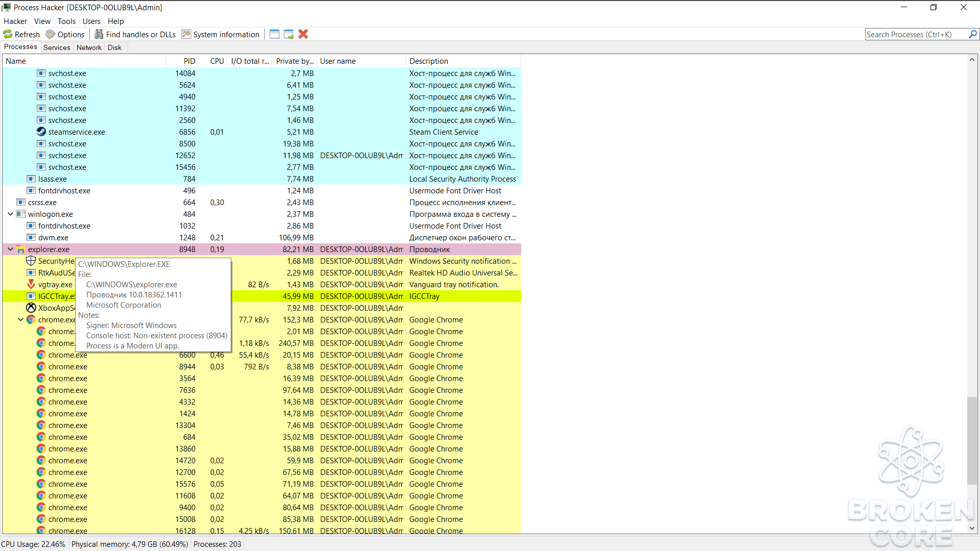Open the Tools menu
The image size is (980, 551).
[x=66, y=21]
